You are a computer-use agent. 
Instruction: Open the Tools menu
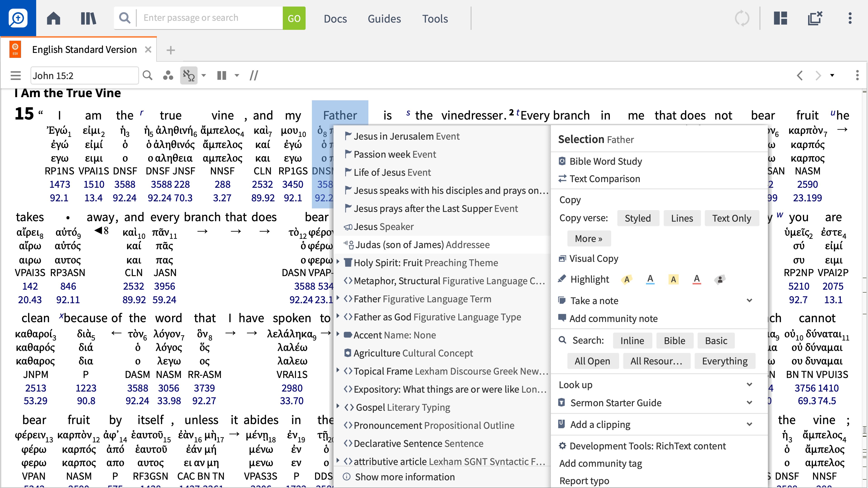click(x=435, y=19)
